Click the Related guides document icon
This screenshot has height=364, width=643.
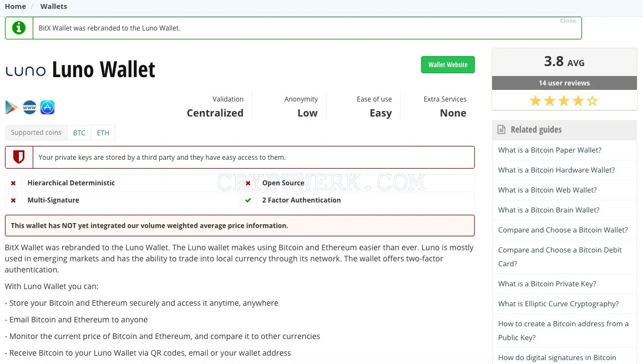pyautogui.click(x=502, y=130)
